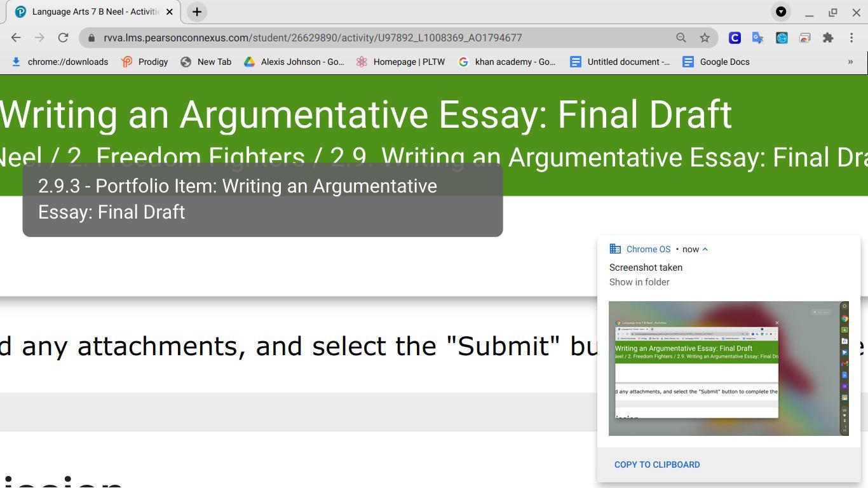The height and width of the screenshot is (488, 868).
Task: Click COPY TO CLIPBOARD in the notification
Action: point(657,464)
